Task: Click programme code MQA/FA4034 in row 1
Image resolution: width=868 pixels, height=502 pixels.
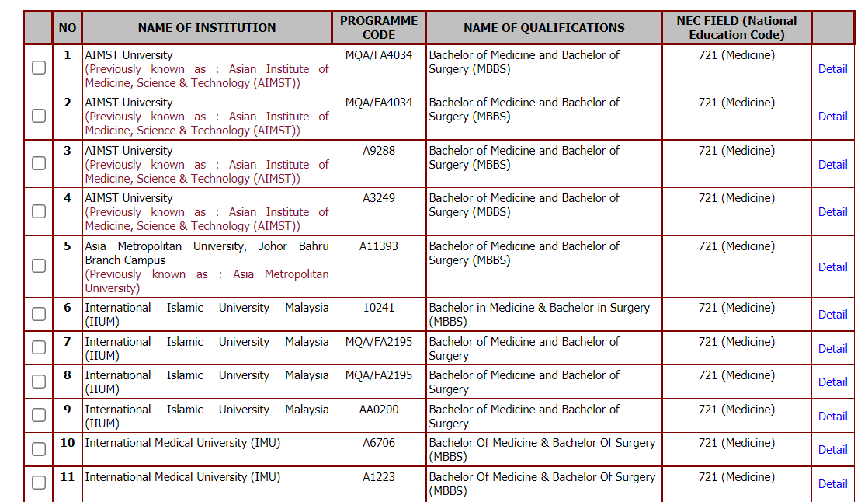Action: (x=379, y=55)
